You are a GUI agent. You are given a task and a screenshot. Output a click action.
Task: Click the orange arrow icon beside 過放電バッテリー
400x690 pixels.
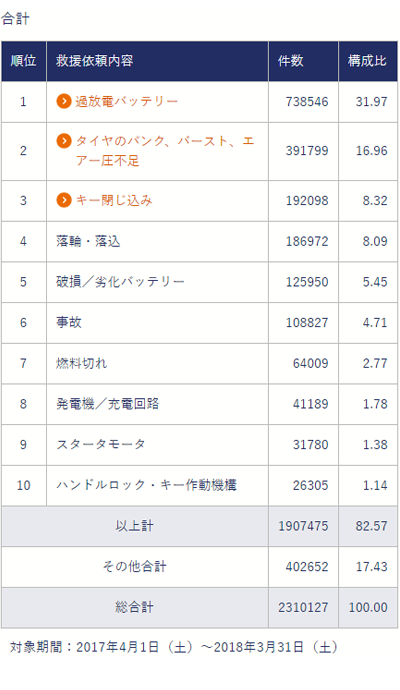click(x=64, y=102)
